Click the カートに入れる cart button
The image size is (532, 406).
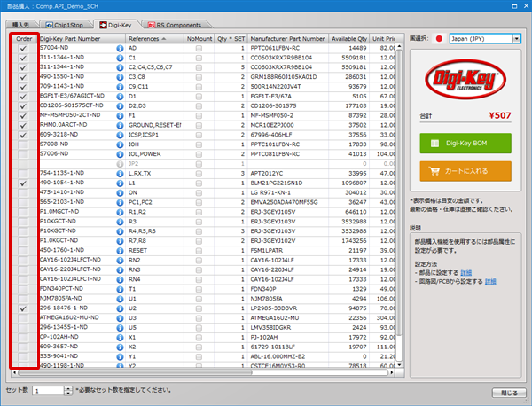[x=465, y=171]
